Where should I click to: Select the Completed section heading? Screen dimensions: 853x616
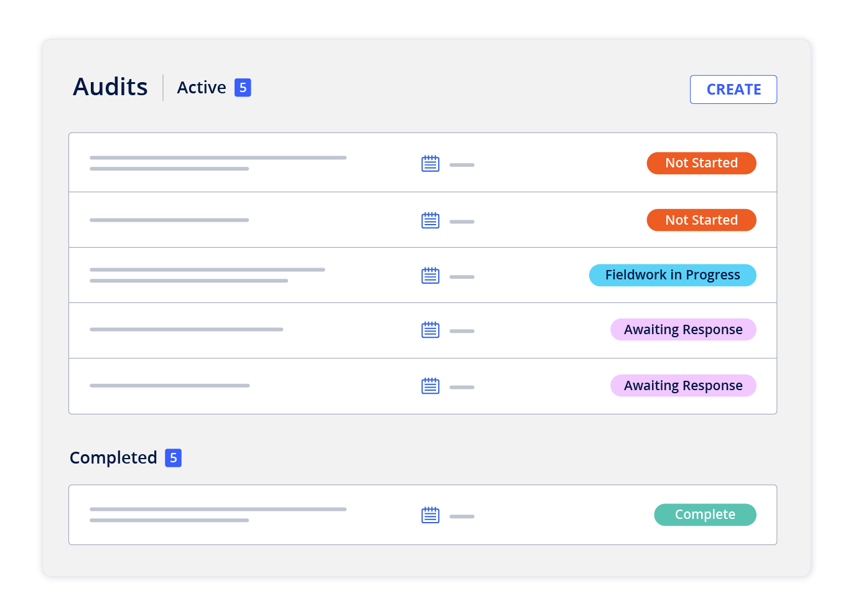pyautogui.click(x=113, y=458)
